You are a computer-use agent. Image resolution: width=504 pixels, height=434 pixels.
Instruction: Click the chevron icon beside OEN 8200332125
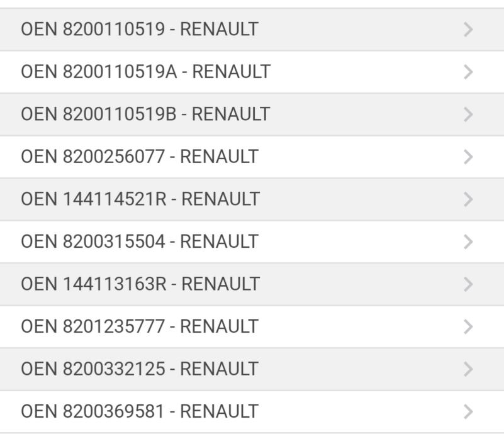point(468,369)
